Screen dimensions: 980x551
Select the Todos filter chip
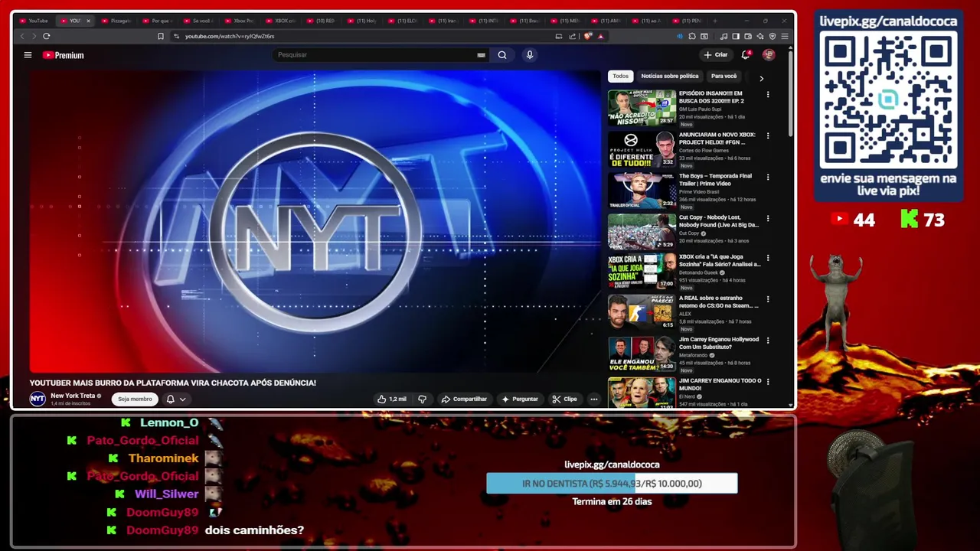click(x=620, y=77)
